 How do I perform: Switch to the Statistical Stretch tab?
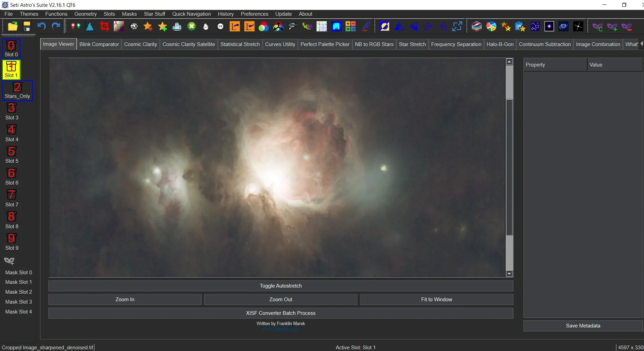click(x=240, y=44)
